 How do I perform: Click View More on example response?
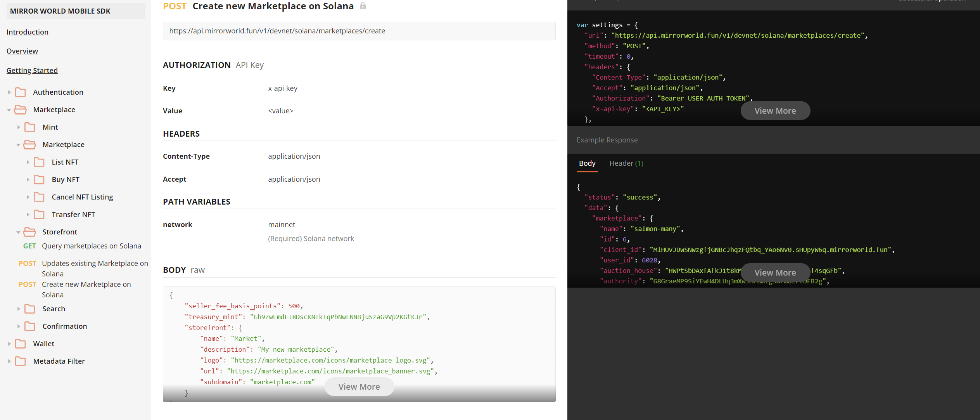(x=775, y=273)
